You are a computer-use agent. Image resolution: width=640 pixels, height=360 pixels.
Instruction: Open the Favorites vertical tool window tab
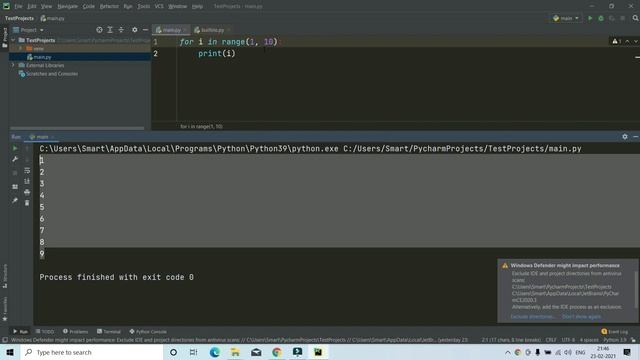(x=4, y=308)
